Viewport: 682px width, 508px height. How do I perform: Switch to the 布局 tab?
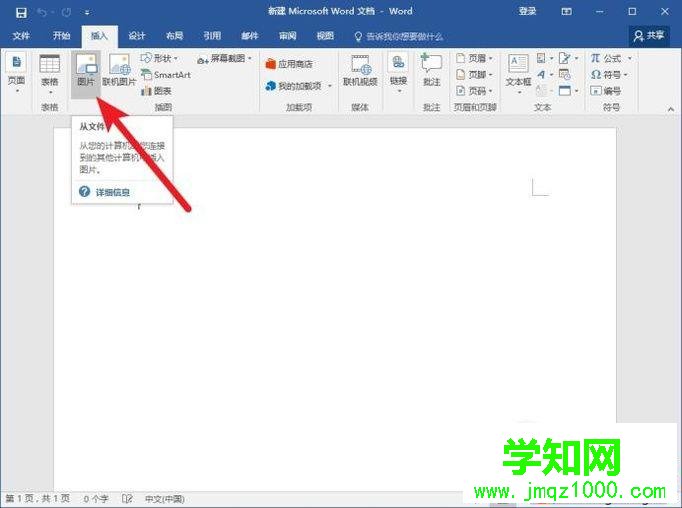(174, 36)
